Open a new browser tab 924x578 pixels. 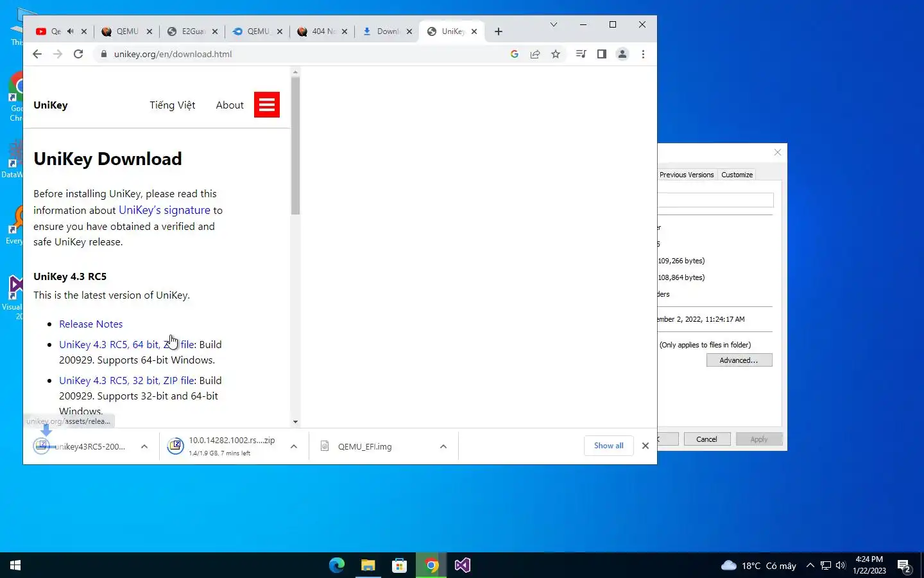coord(499,31)
